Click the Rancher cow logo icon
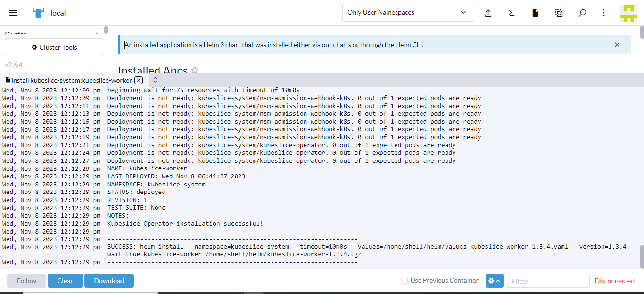 pos(38,13)
